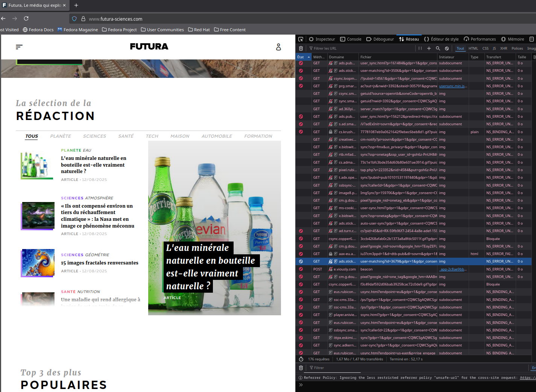
Task: Click the padlock site security icon
Action: point(83,19)
